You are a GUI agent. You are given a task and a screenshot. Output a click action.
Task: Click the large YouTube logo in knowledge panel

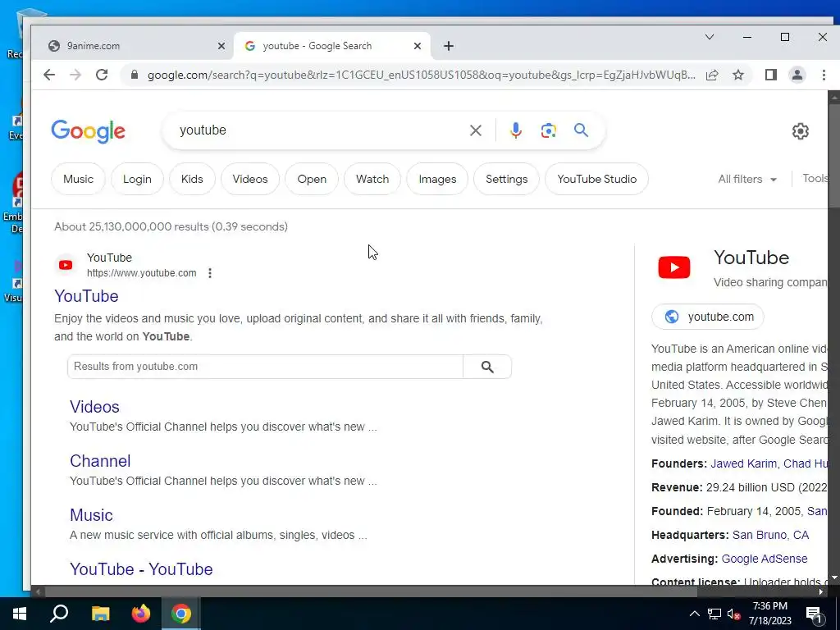[x=674, y=267]
